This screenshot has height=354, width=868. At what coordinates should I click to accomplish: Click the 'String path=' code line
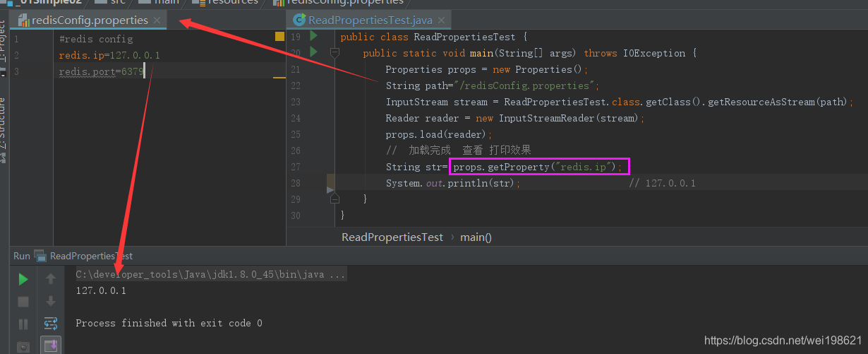(x=493, y=85)
